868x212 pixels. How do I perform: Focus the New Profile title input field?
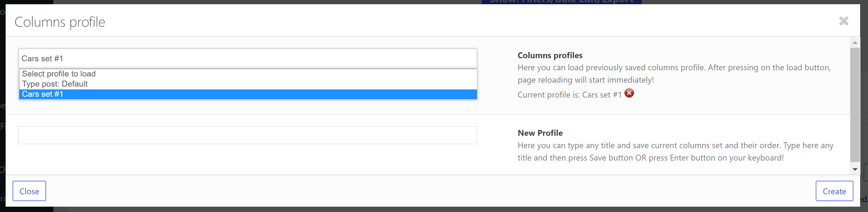click(x=248, y=135)
